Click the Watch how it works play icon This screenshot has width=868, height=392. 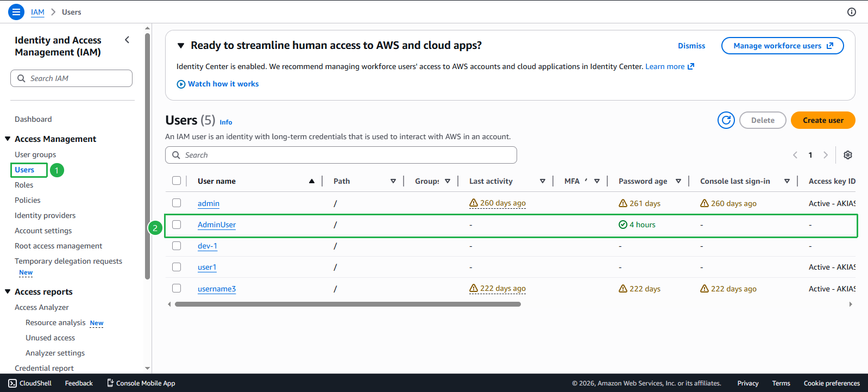coord(181,84)
